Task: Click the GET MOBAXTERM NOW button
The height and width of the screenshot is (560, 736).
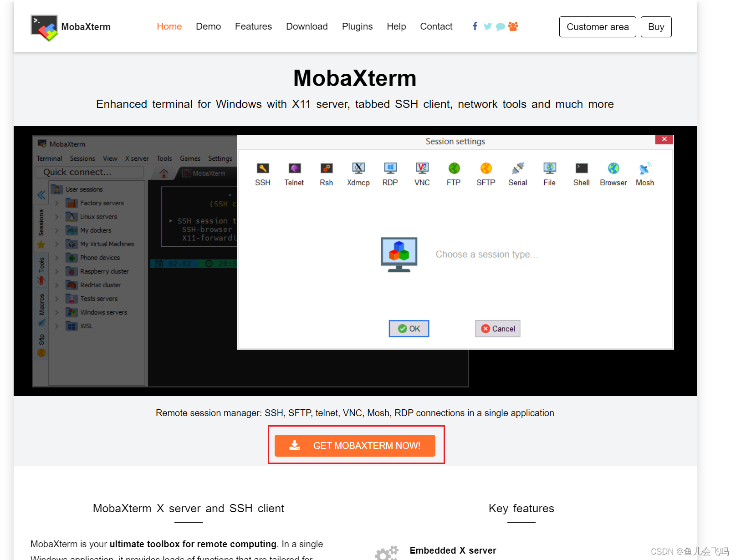Action: click(x=356, y=445)
